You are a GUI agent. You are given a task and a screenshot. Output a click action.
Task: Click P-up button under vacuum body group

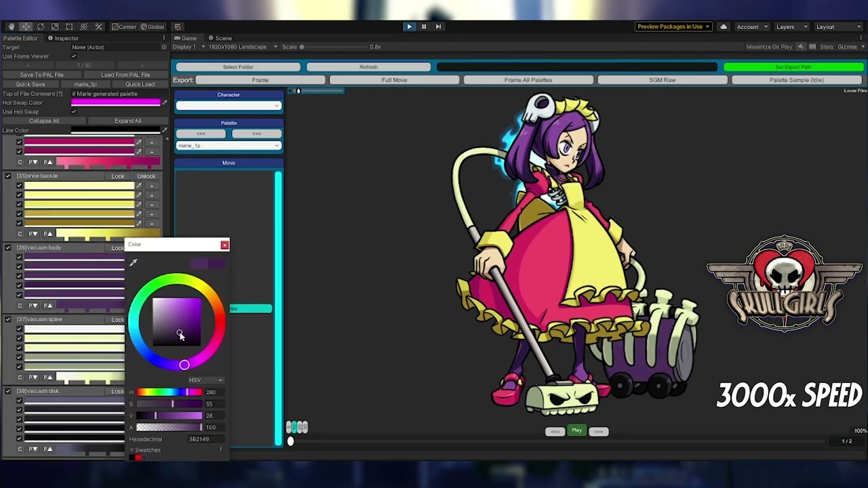[47, 306]
